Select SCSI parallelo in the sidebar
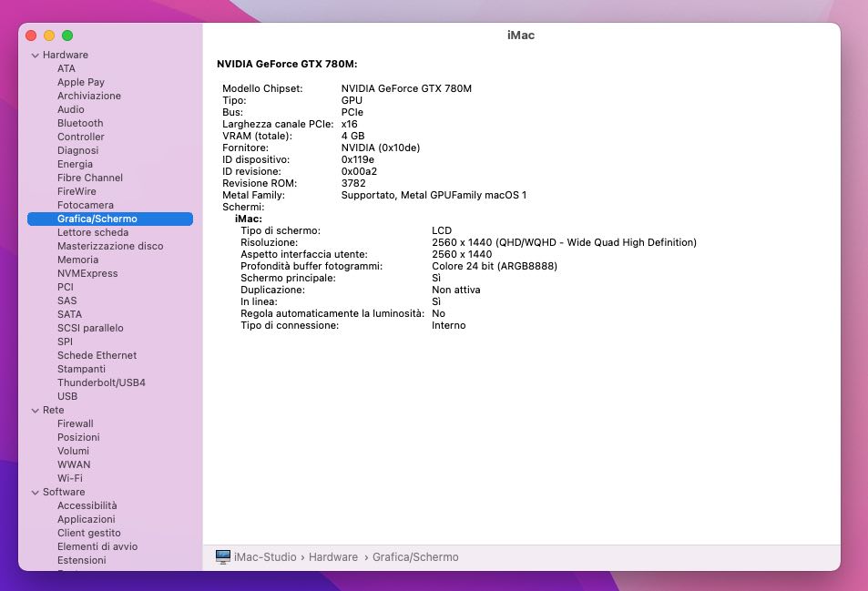Image resolution: width=868 pixels, height=591 pixels. [x=90, y=328]
